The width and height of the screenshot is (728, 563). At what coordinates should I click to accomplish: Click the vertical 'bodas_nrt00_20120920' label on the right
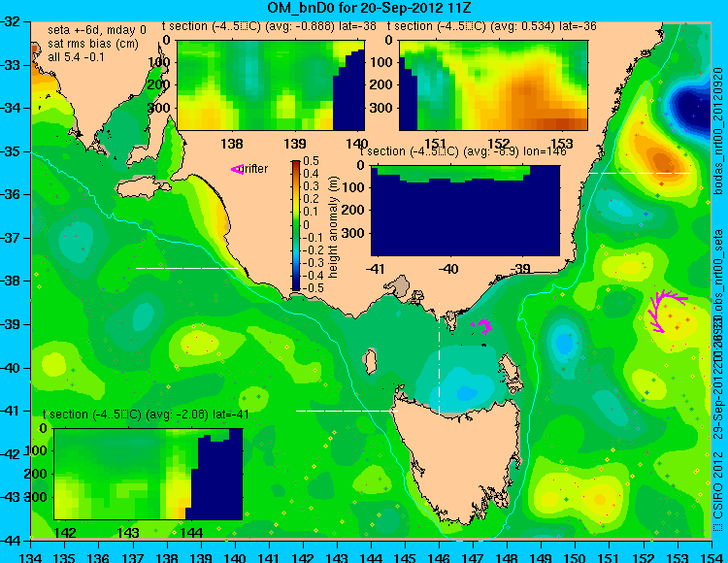(718, 130)
